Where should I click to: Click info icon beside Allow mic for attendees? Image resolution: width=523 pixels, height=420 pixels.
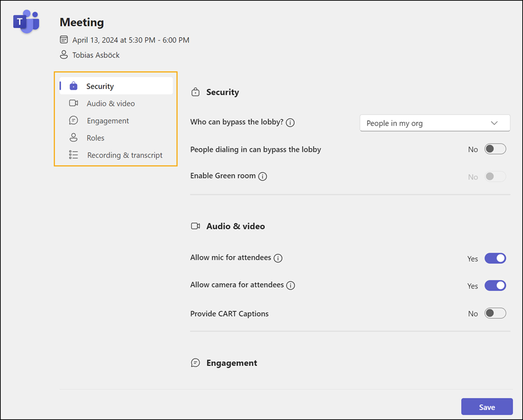pos(278,258)
